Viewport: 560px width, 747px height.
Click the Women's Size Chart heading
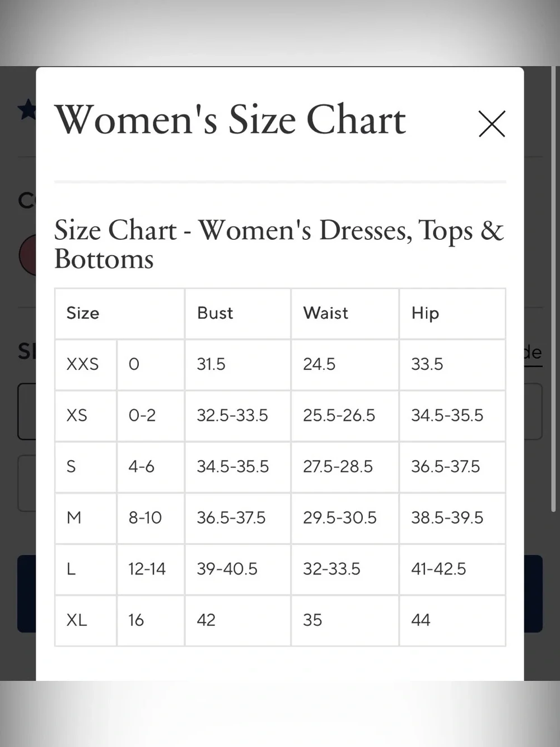[230, 120]
